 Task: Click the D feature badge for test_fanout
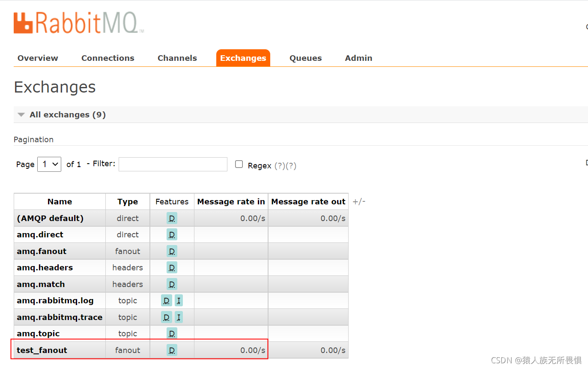172,350
